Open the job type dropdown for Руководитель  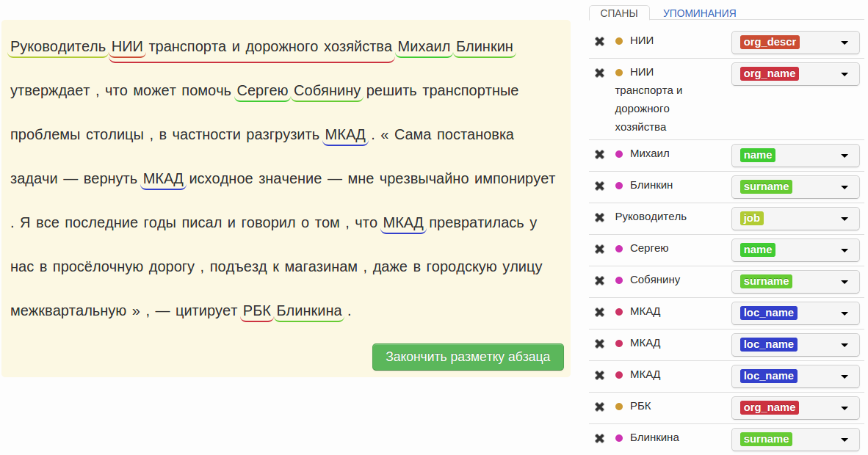pyautogui.click(x=795, y=219)
